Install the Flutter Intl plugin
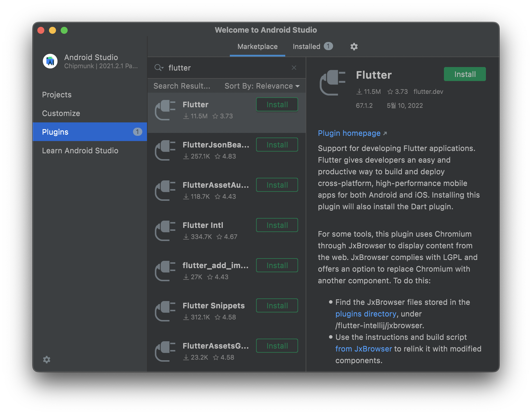 coord(277,225)
